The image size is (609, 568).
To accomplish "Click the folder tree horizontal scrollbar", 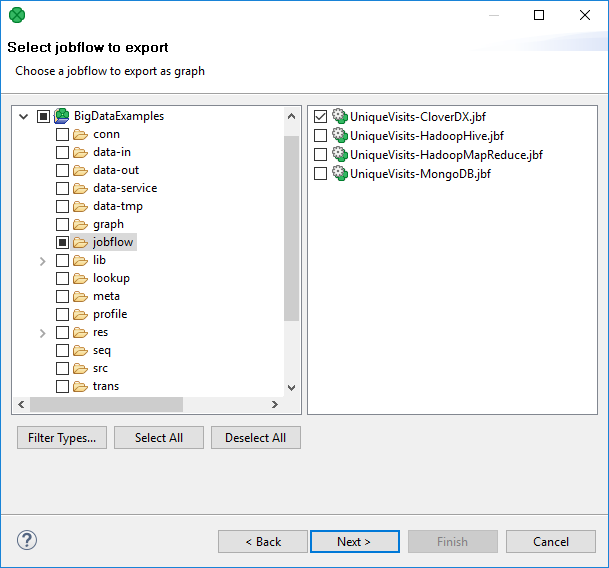I will [106, 404].
